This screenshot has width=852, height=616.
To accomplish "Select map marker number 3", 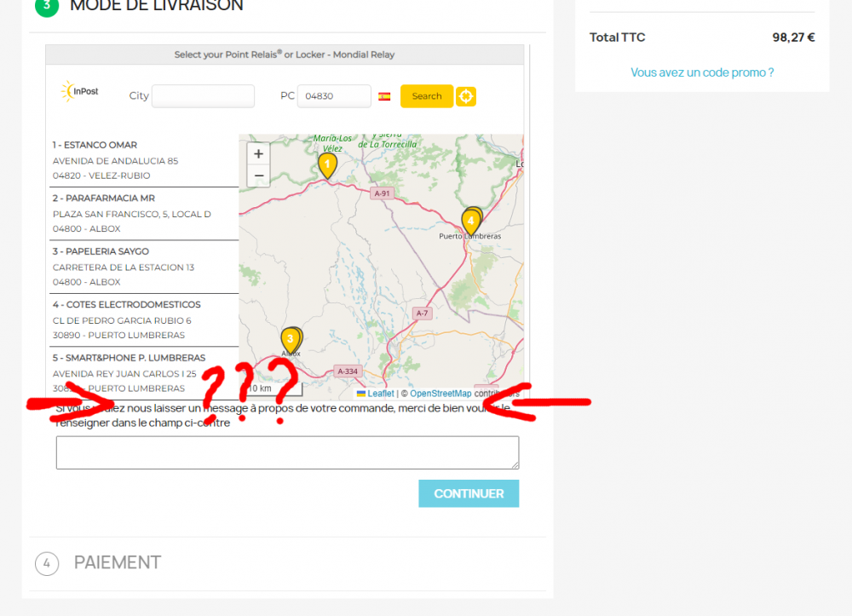I will coord(291,341).
